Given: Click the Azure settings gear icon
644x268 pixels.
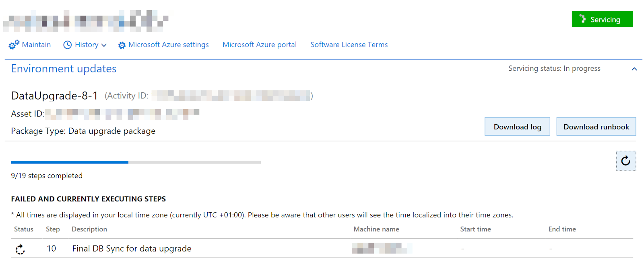Looking at the screenshot, I should (x=122, y=45).
